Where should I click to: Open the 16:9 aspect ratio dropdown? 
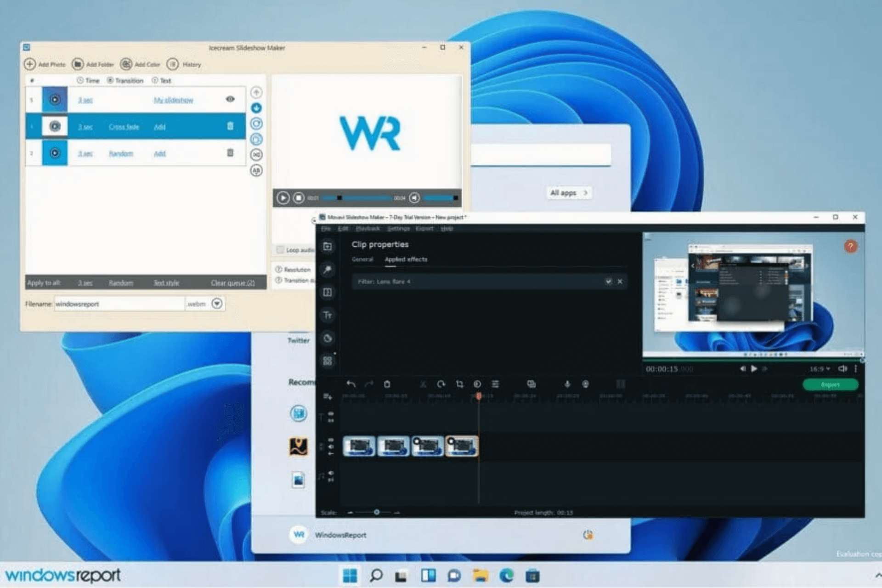coord(820,369)
